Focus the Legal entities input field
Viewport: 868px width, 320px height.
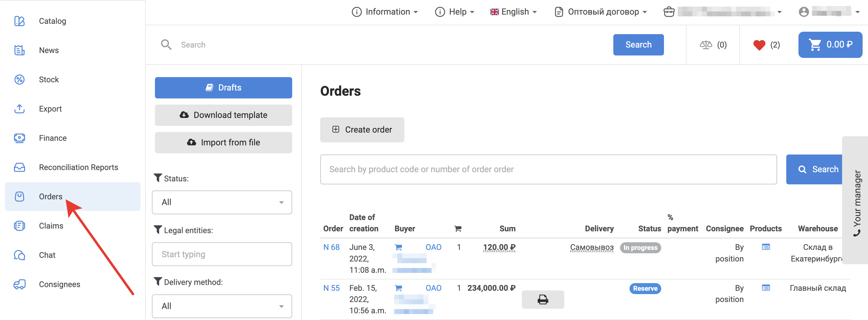pos(222,254)
